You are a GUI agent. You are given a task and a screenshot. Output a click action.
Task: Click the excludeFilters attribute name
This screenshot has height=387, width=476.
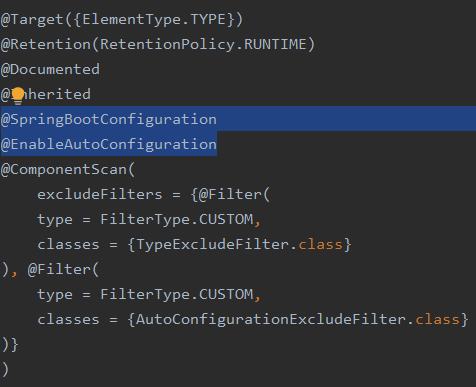(100, 195)
